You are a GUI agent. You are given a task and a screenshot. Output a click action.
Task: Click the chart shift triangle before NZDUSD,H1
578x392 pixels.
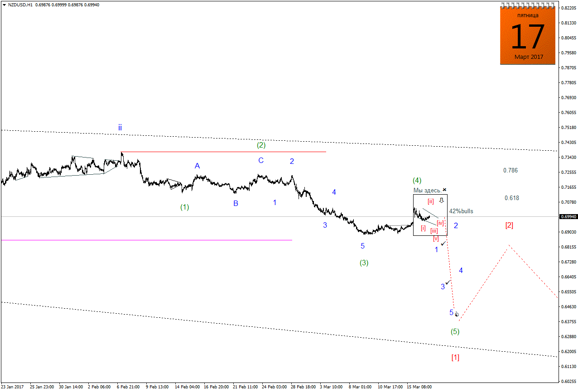[4, 5]
